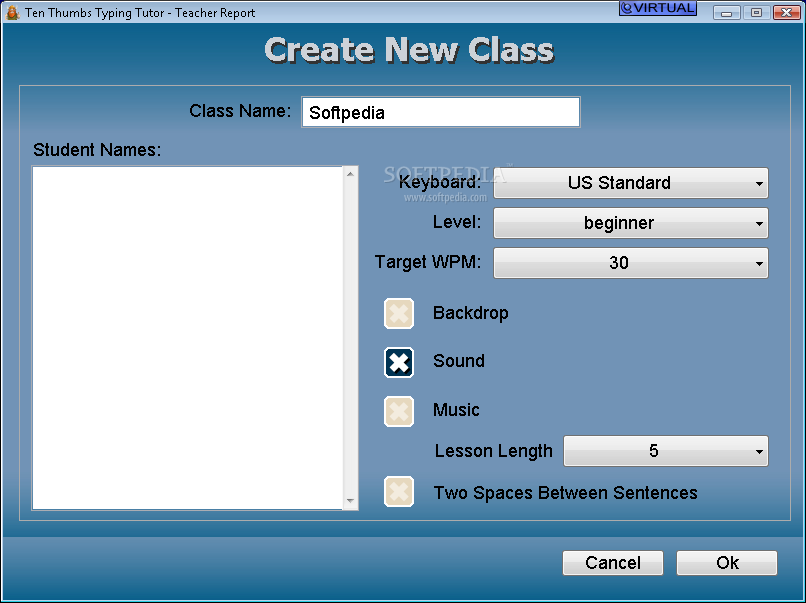
Task: Click inside the Student Names text area
Action: pos(188,338)
